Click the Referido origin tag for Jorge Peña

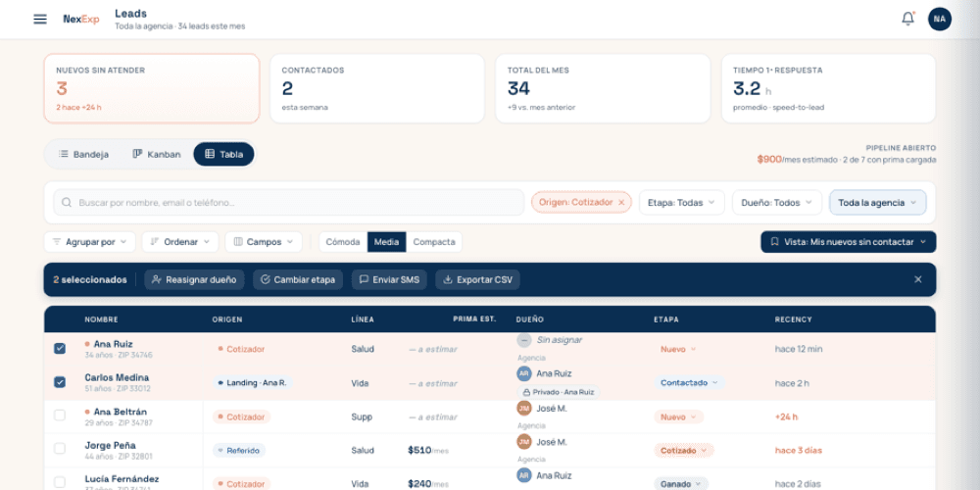point(239,450)
